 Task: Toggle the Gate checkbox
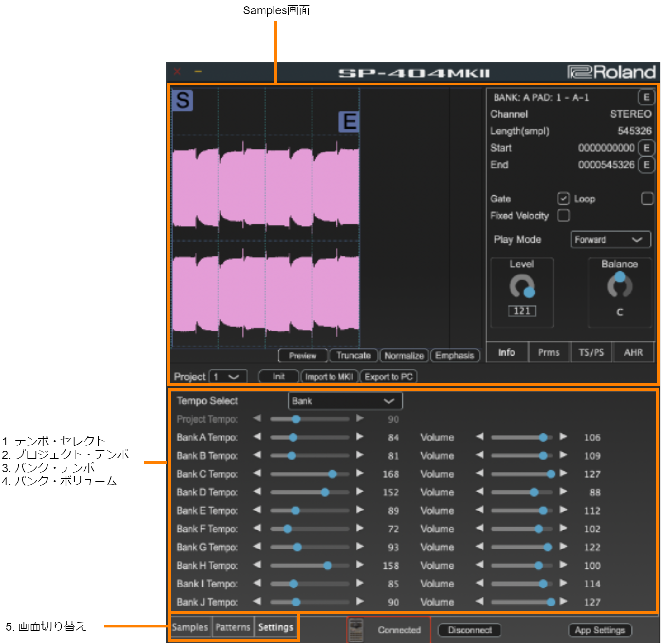tap(563, 199)
